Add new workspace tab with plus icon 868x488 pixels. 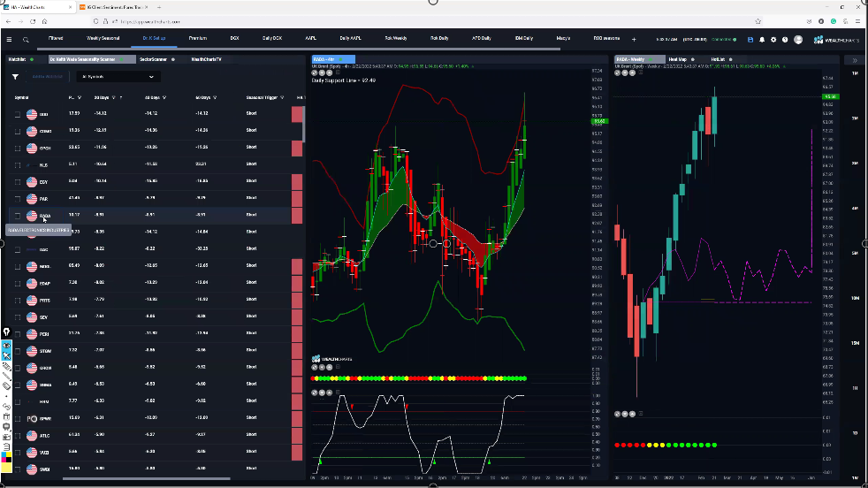tap(634, 39)
